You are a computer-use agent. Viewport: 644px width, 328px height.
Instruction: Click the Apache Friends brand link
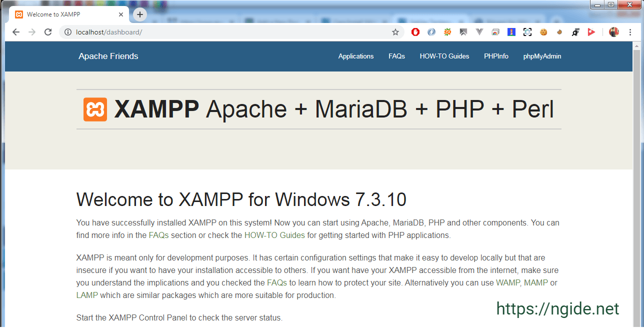pos(108,56)
